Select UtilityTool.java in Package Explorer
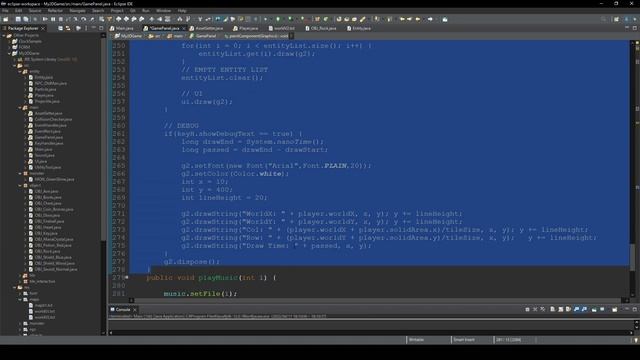The image size is (640, 360). point(44,167)
